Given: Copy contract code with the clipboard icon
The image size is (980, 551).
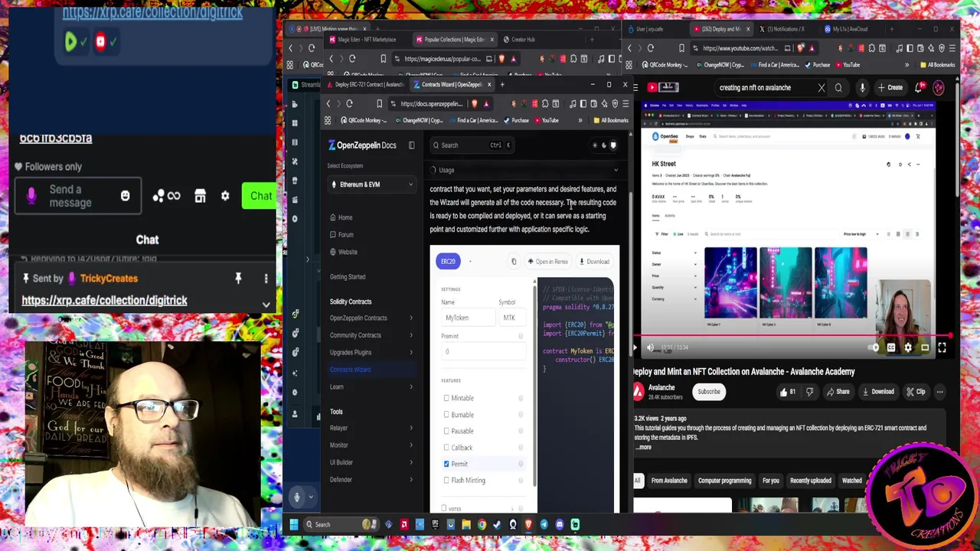Looking at the screenshot, I should [514, 262].
